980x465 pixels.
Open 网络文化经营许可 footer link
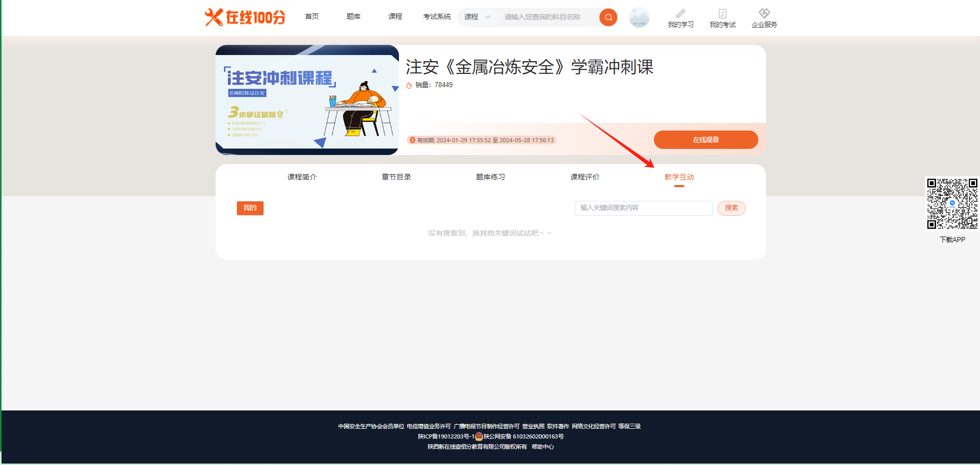pos(594,426)
